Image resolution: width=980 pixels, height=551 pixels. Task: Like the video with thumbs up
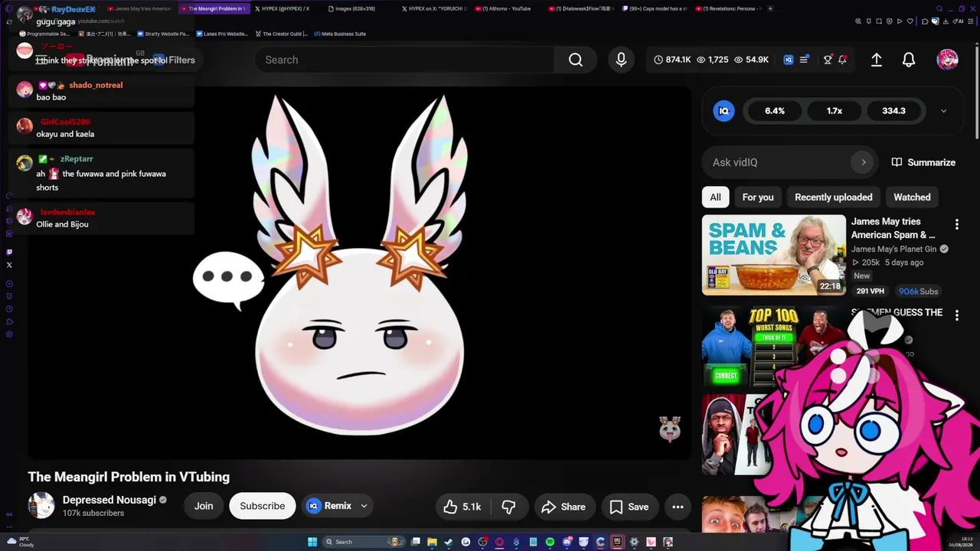462,507
